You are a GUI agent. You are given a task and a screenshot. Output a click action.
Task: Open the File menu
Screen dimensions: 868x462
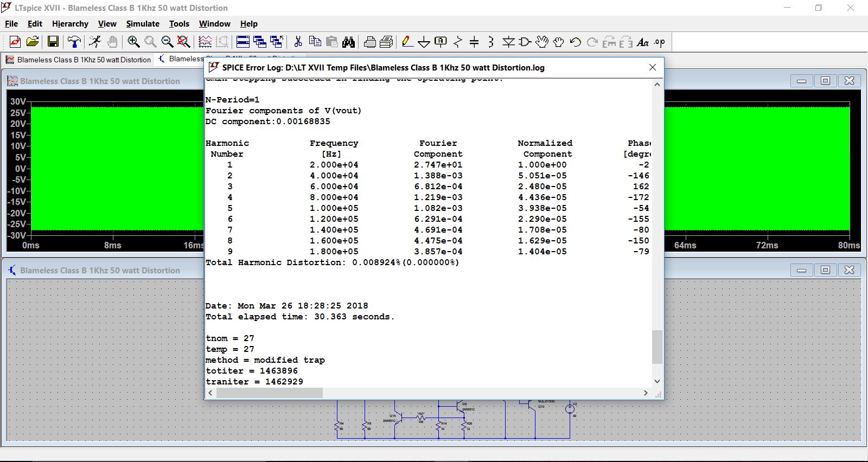[x=11, y=24]
